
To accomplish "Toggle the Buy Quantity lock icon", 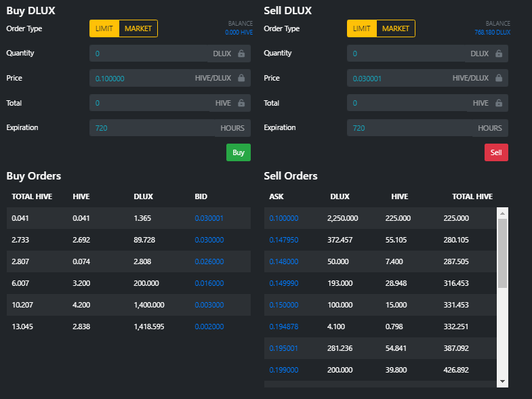I will (241, 54).
